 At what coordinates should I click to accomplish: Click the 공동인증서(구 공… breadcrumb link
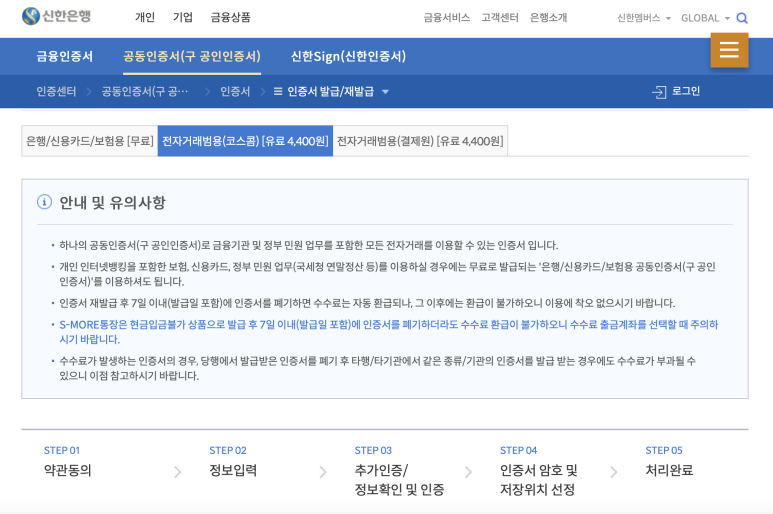[145, 92]
